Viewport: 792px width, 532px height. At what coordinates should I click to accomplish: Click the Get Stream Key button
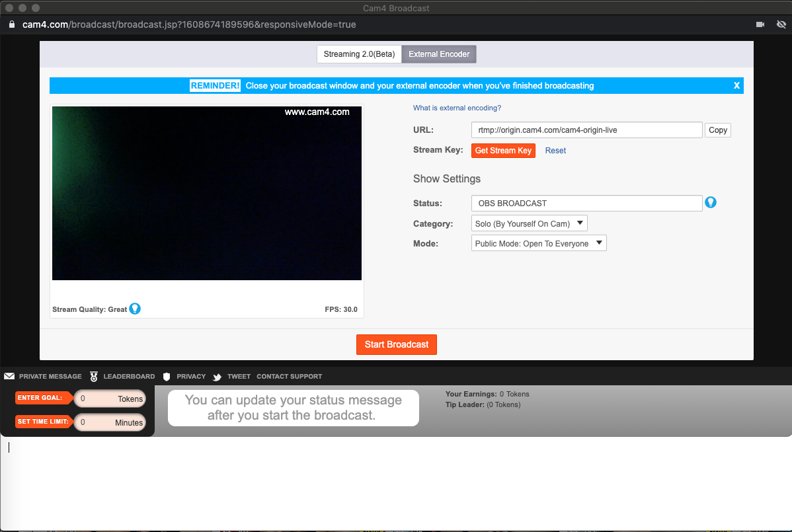click(x=503, y=151)
